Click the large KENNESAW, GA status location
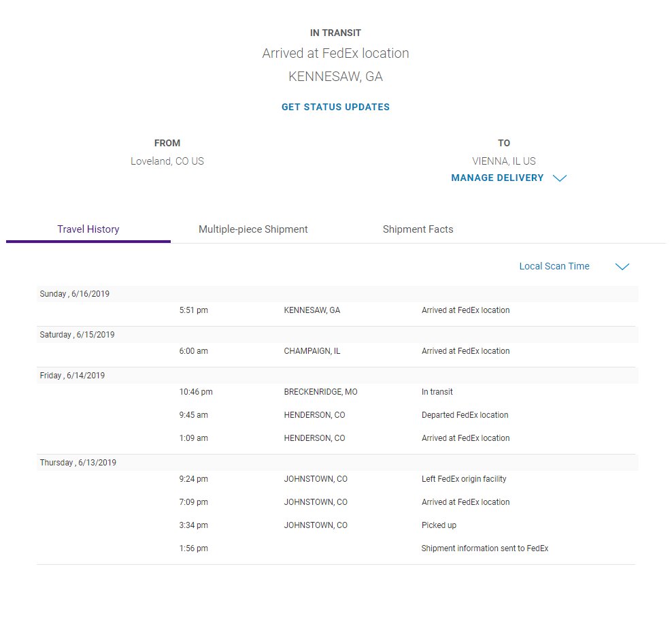 tap(335, 76)
